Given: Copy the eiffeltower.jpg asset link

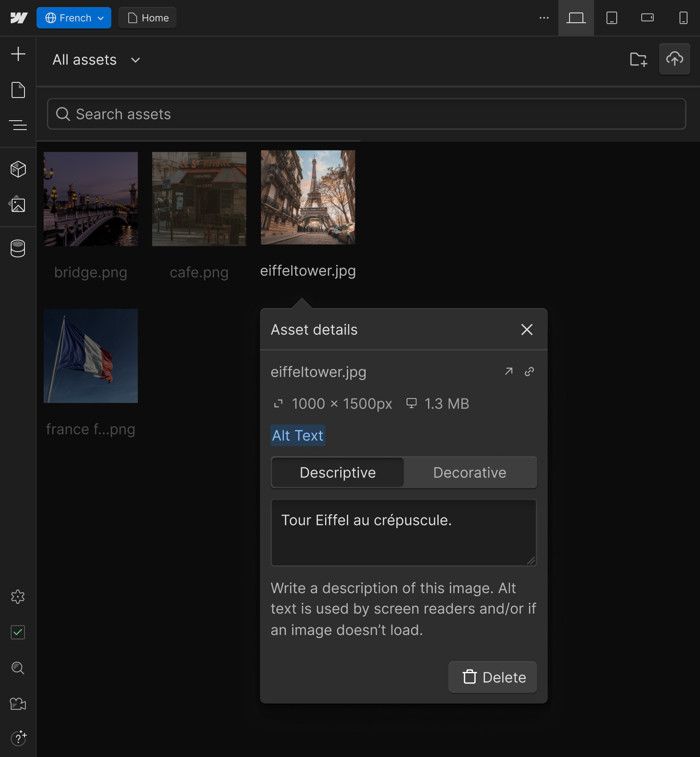Looking at the screenshot, I should click(x=529, y=371).
